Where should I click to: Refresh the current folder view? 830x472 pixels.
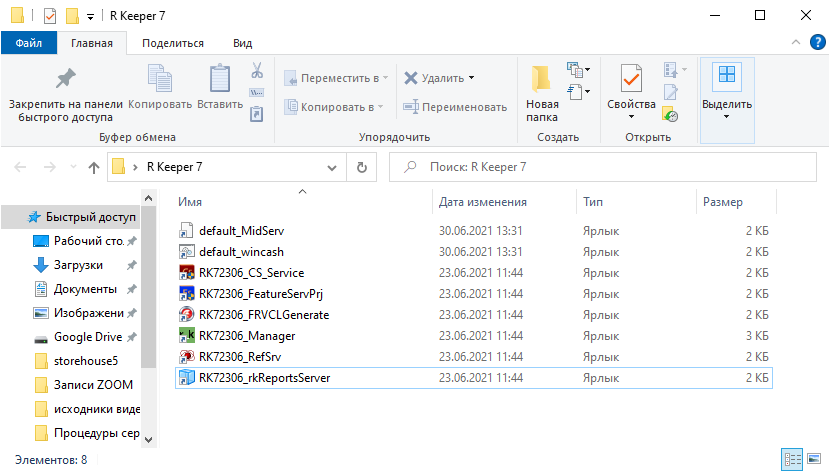click(x=361, y=167)
